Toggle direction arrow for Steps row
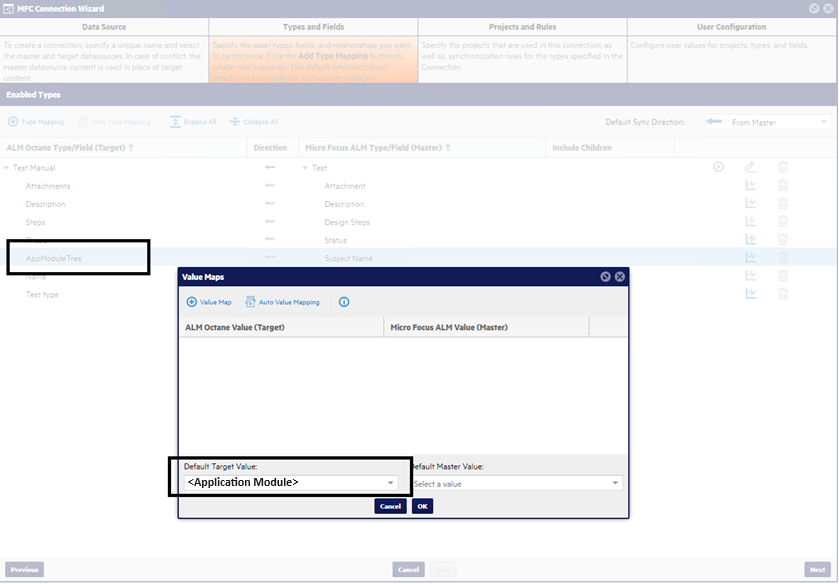The width and height of the screenshot is (839, 584). click(x=270, y=221)
